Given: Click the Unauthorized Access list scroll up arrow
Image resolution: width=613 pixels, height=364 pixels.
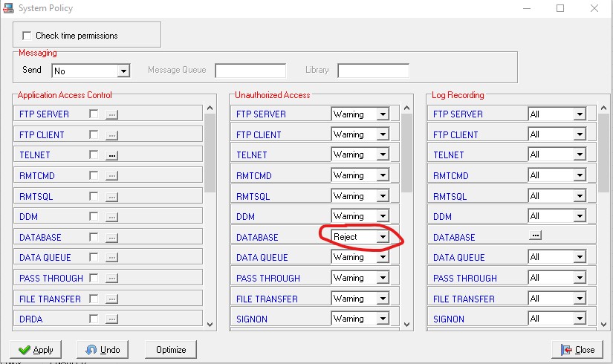Looking at the screenshot, I should click(x=407, y=110).
